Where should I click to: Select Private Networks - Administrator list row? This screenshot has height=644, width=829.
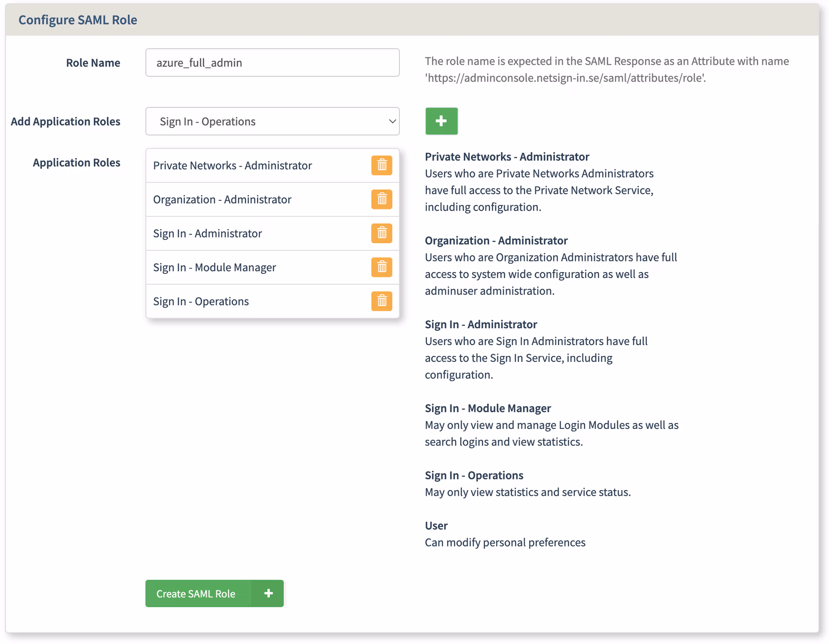click(x=232, y=165)
